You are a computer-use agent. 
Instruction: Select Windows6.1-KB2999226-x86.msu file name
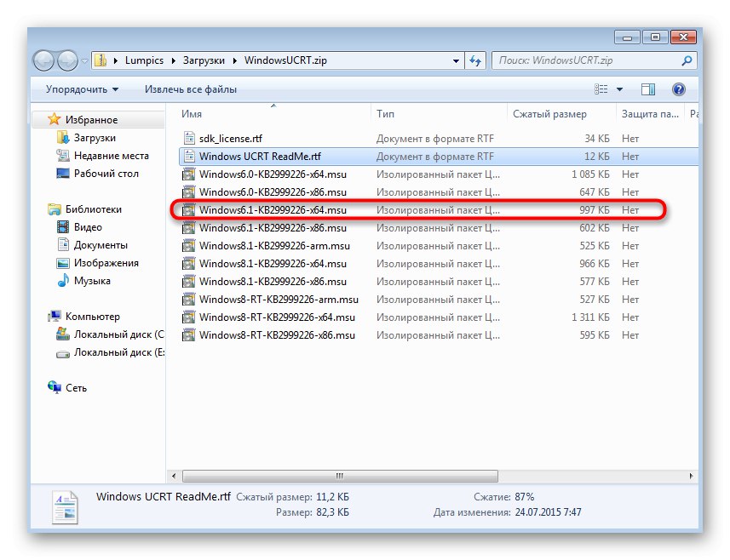273,228
